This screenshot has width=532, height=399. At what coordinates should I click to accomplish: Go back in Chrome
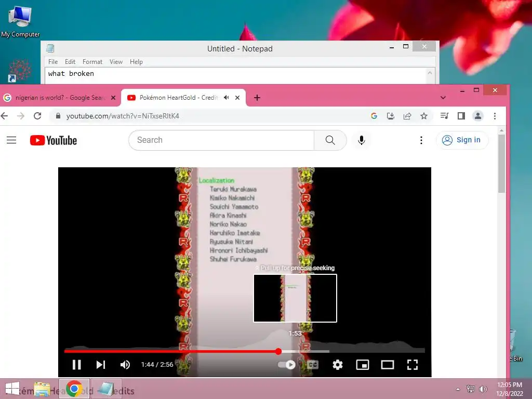point(4,116)
